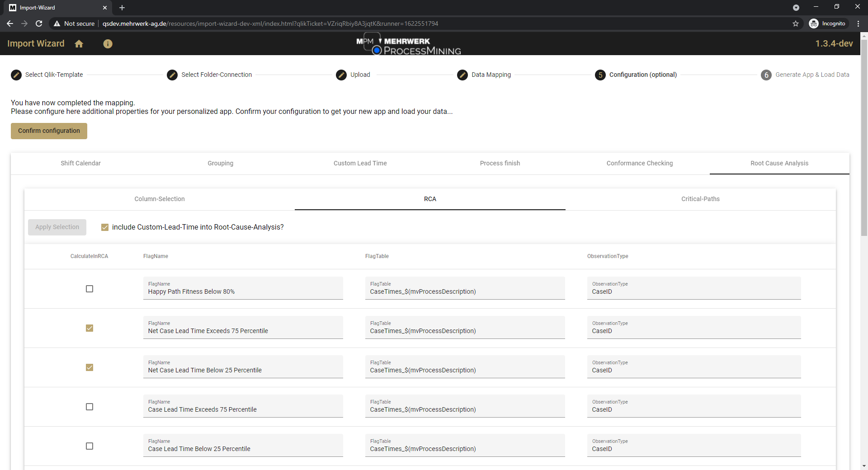The image size is (868, 470).
Task: Reload the browser page
Action: (39, 23)
